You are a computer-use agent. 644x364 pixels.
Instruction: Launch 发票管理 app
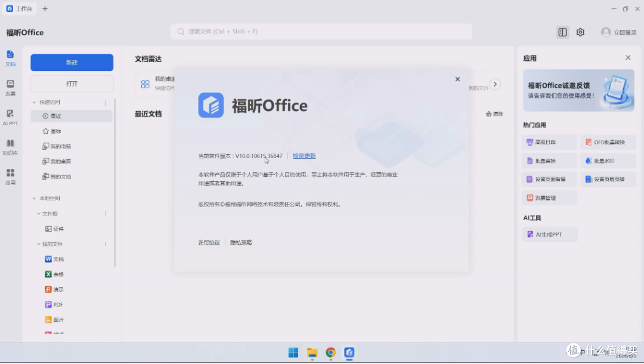pos(549,198)
